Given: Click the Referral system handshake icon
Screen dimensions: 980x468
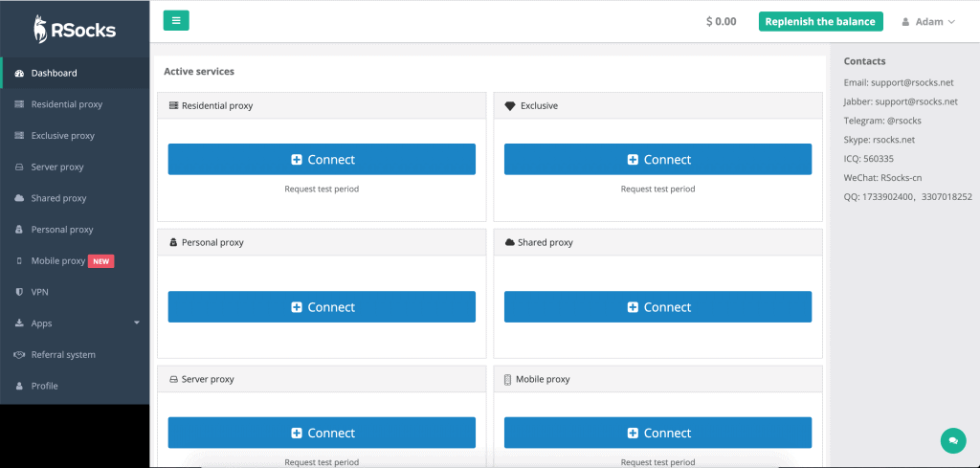Looking at the screenshot, I should (x=19, y=354).
